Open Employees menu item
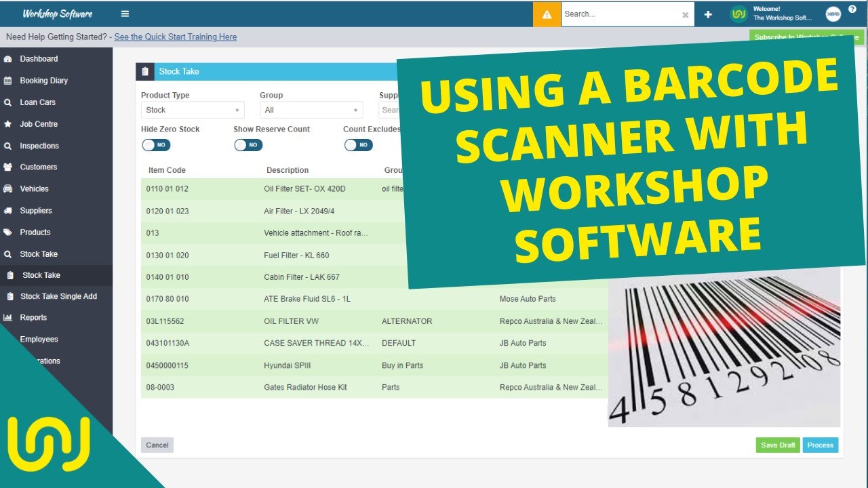The width and height of the screenshot is (868, 488). (x=39, y=339)
